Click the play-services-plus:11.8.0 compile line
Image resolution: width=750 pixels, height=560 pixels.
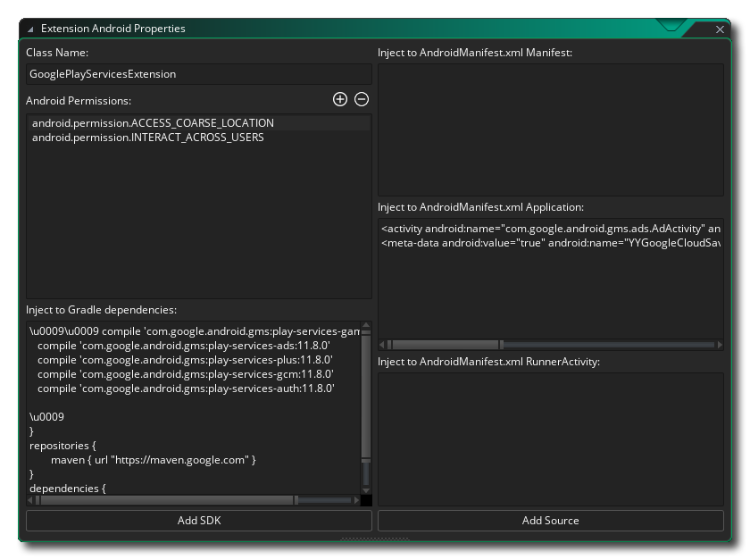point(185,360)
